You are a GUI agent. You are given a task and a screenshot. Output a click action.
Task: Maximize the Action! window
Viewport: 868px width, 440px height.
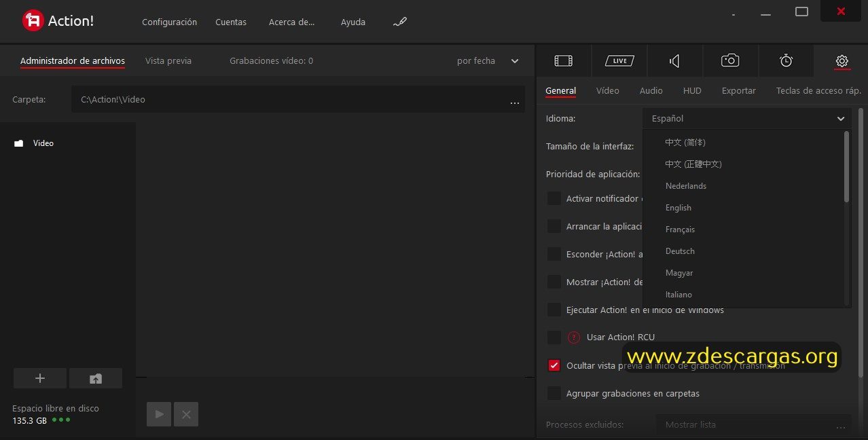pos(801,12)
